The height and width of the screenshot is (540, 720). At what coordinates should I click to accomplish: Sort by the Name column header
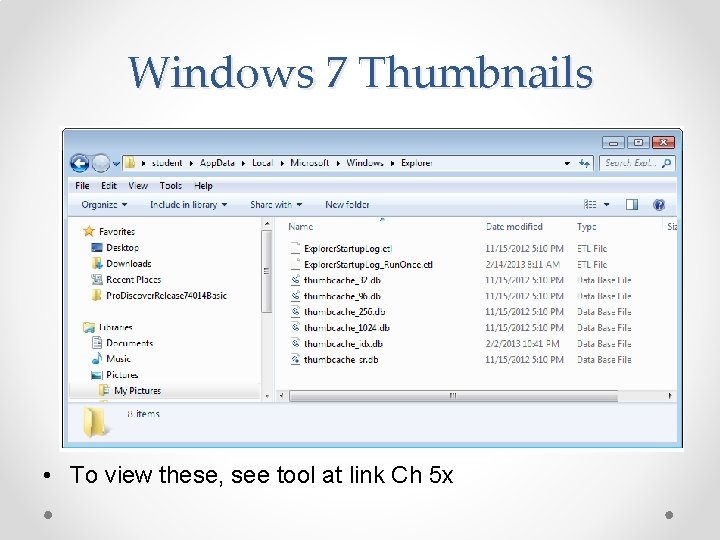(300, 226)
